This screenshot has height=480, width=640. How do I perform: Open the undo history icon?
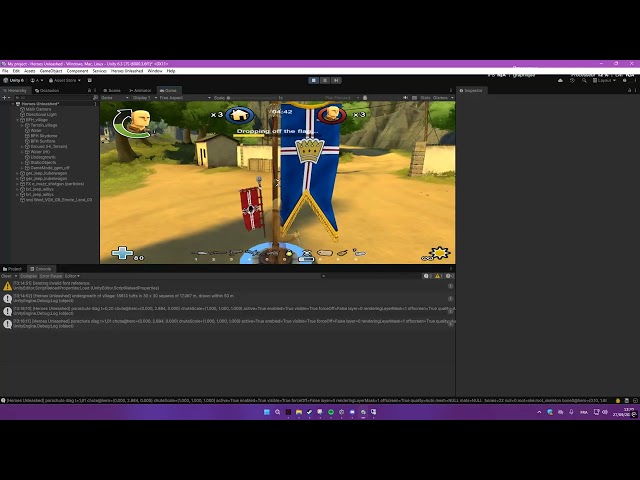[x=572, y=80]
